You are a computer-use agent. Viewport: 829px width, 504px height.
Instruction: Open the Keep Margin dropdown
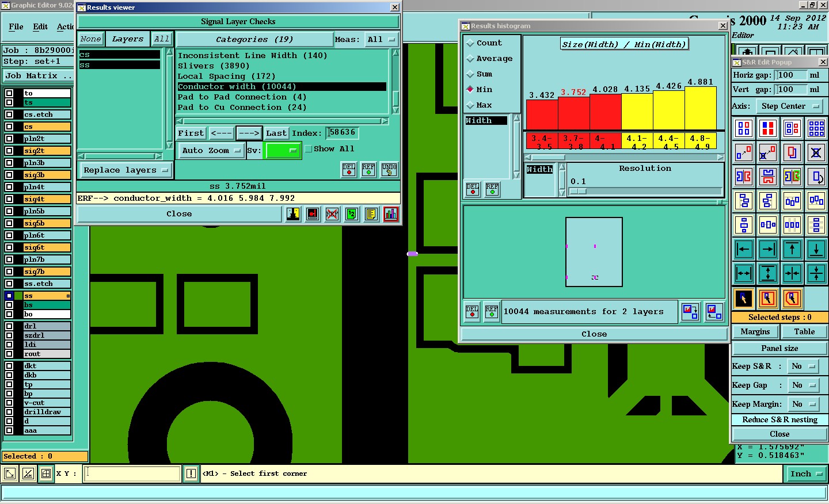click(x=803, y=404)
